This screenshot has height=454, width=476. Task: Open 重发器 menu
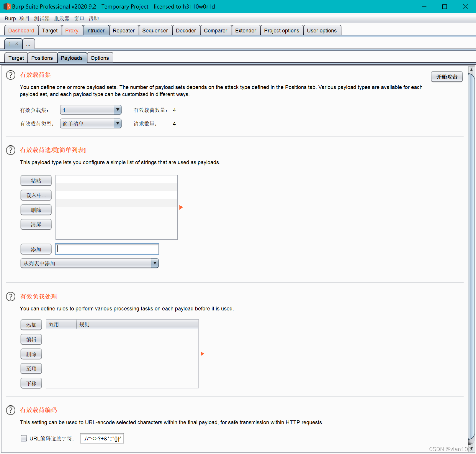(x=62, y=19)
